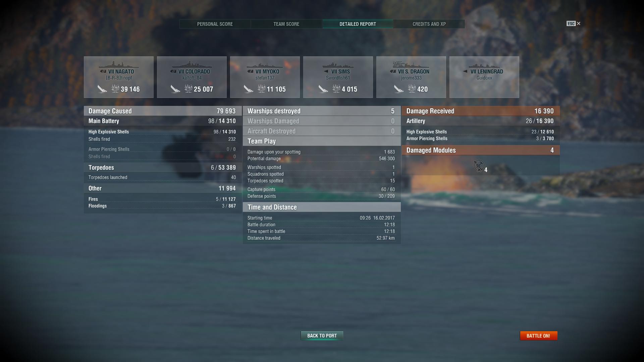Click the S. Dragon ship silhouette icon
Viewport: 644px width, 362px height.
(411, 64)
